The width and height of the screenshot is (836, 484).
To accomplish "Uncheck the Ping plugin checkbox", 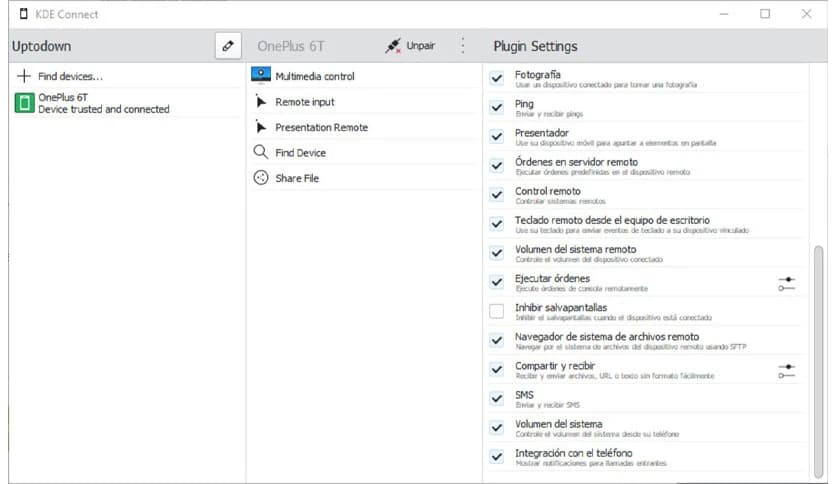I will click(x=496, y=108).
